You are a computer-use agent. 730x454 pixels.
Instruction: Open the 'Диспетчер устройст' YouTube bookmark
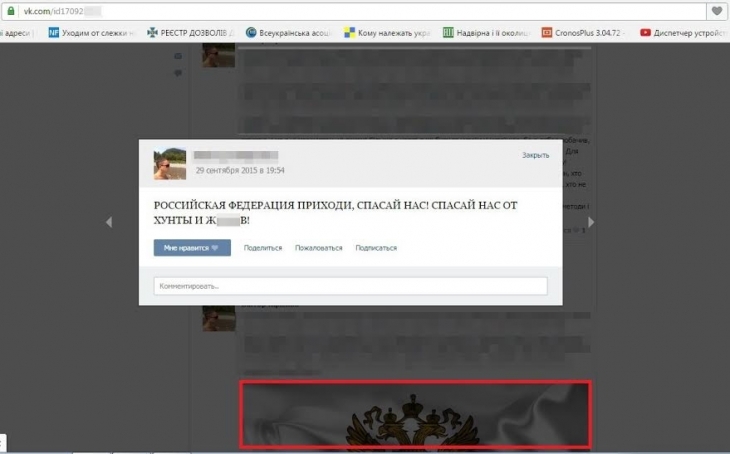click(x=683, y=33)
